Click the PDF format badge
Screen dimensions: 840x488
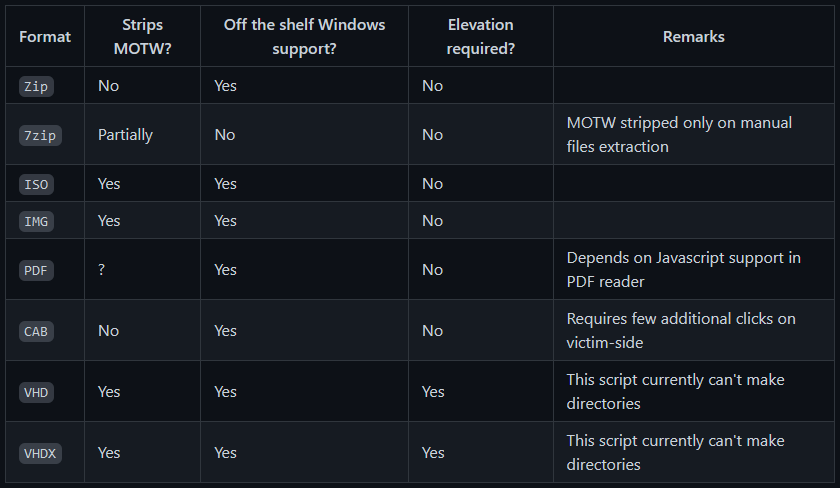pos(36,270)
